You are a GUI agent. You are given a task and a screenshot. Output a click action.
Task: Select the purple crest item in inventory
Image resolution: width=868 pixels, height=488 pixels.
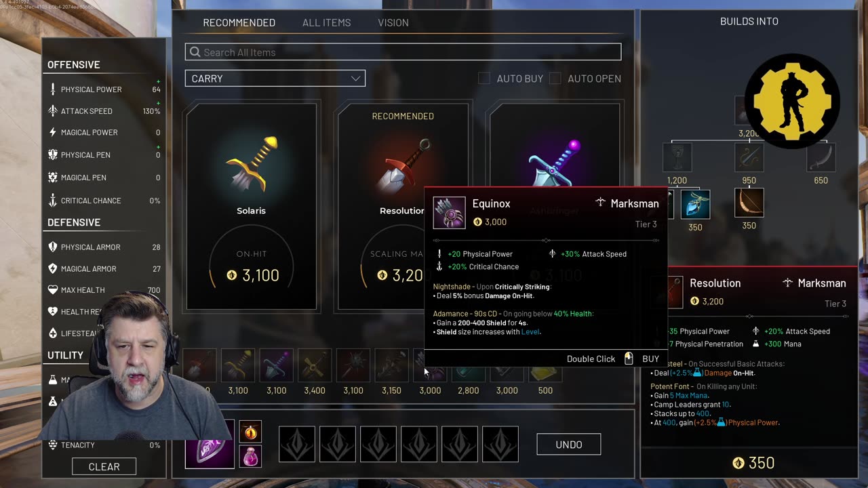click(210, 444)
